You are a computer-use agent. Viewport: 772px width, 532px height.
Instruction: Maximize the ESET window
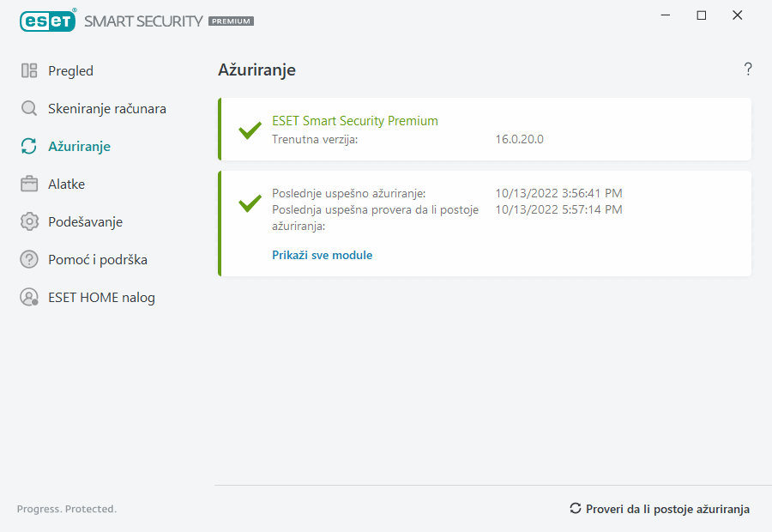702,15
